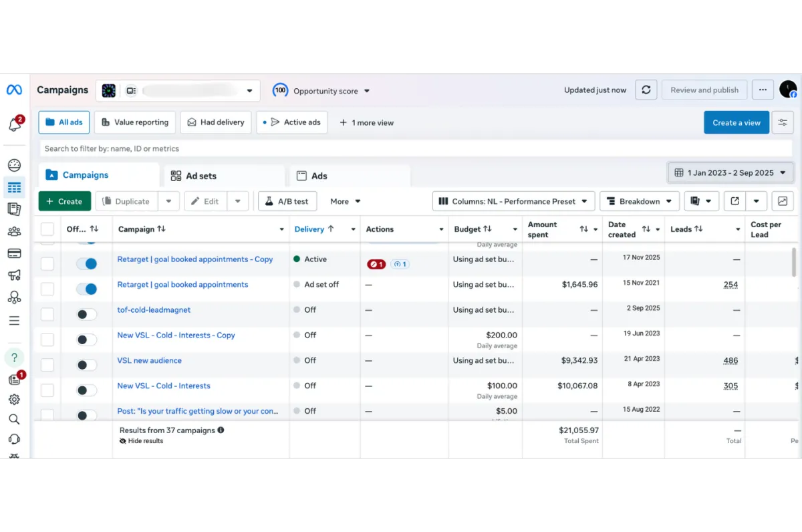
Task: Open the More actions dropdown
Action: click(346, 201)
